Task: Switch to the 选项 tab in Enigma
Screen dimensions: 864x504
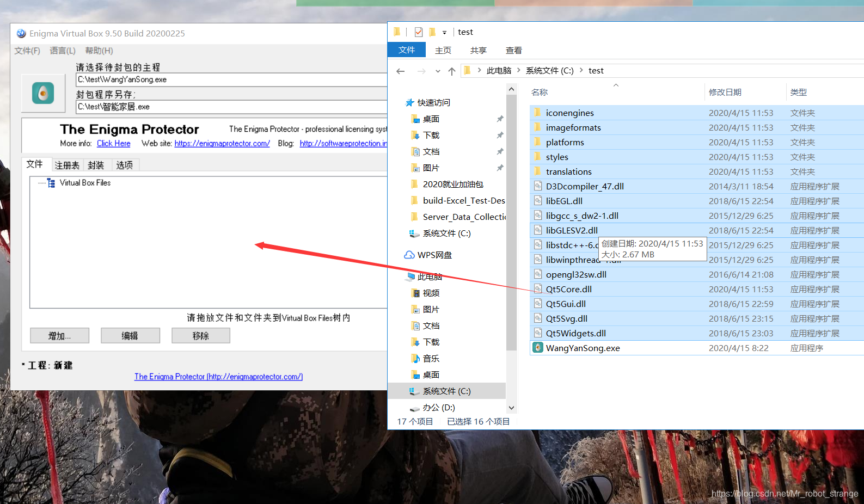Action: pos(125,165)
